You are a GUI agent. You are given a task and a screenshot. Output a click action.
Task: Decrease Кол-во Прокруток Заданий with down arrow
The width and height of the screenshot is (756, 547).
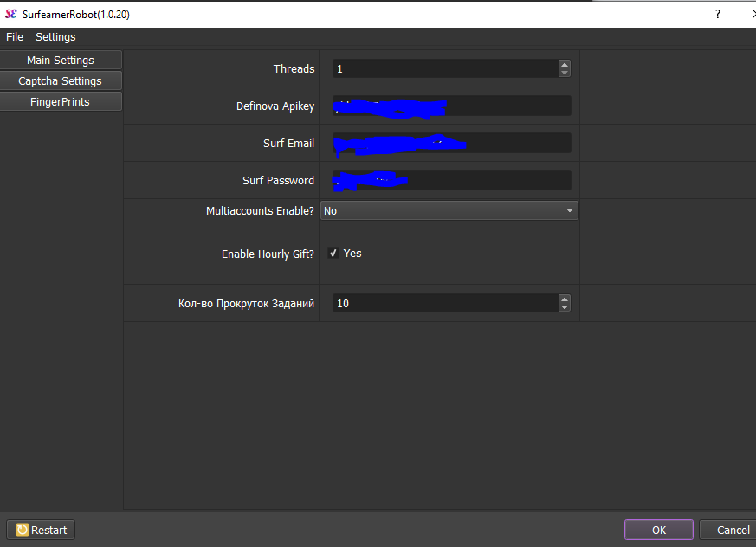pyautogui.click(x=565, y=308)
